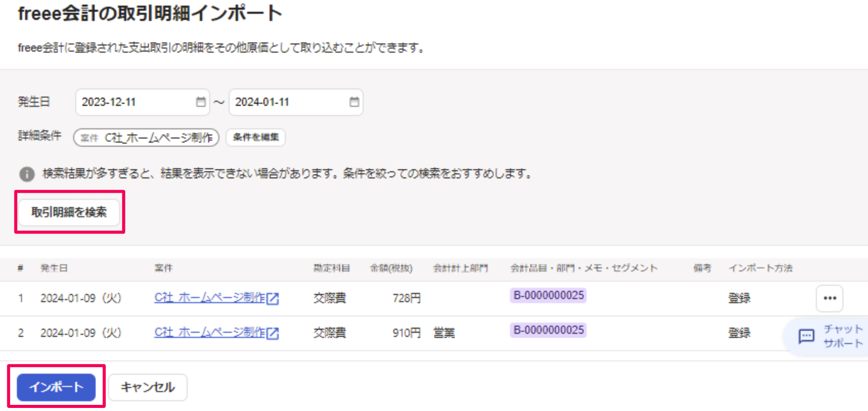Click the end date field 2024-01-11
Image resolution: width=868 pixels, height=411 pixels.
pyautogui.click(x=296, y=102)
